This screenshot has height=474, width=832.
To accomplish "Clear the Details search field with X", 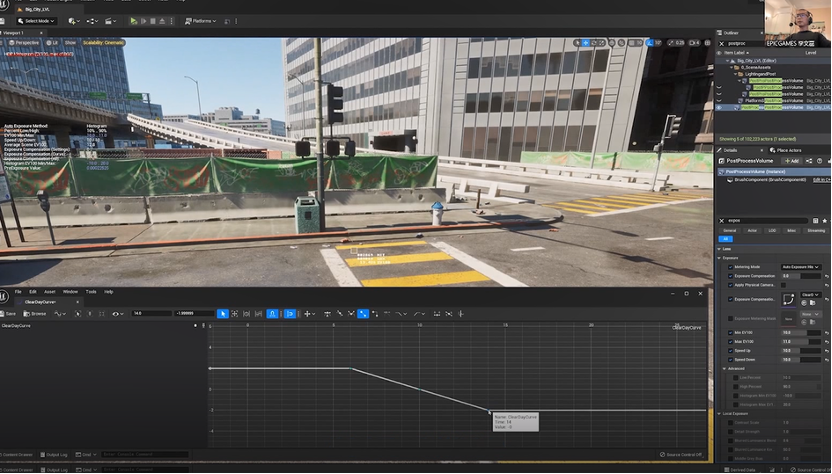I will (x=722, y=220).
